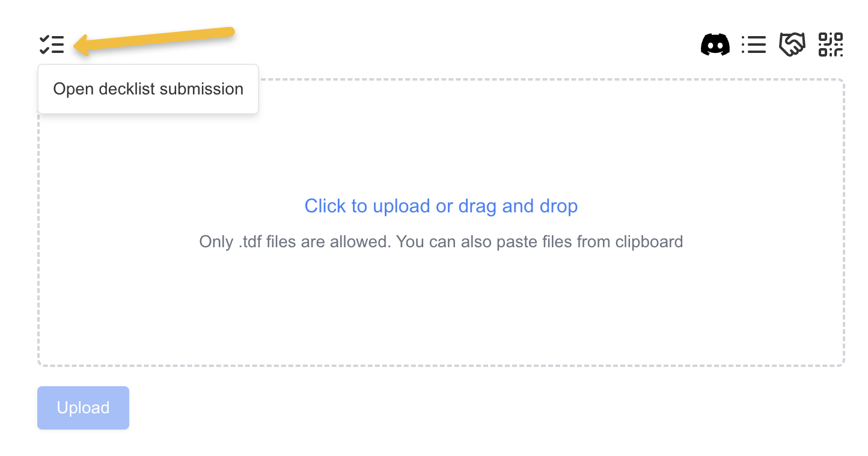Open the list view icon beside Discord
Screen dimensions: 868x456
[x=753, y=45]
